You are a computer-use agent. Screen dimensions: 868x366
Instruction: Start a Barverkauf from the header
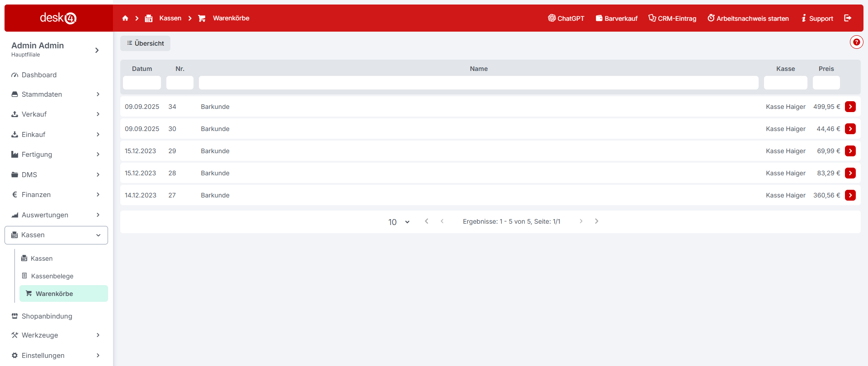[617, 18]
